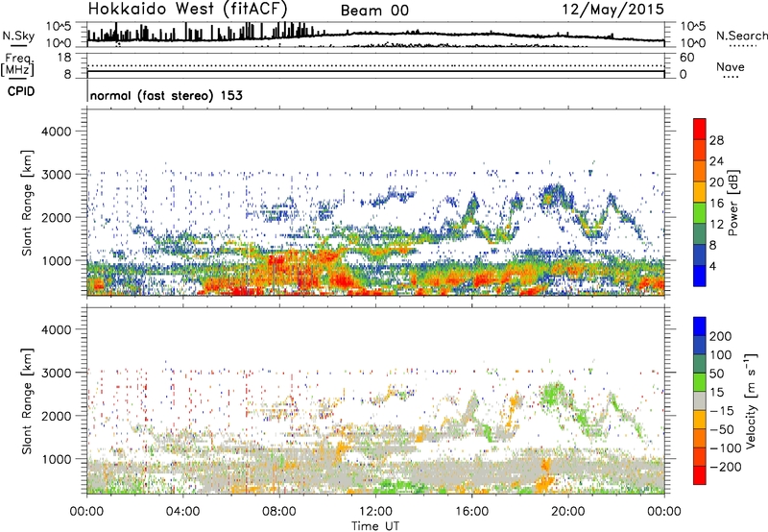This screenshot has height=532, width=768.
Task: Click the '60' Nave axis tick
Action: (686, 58)
